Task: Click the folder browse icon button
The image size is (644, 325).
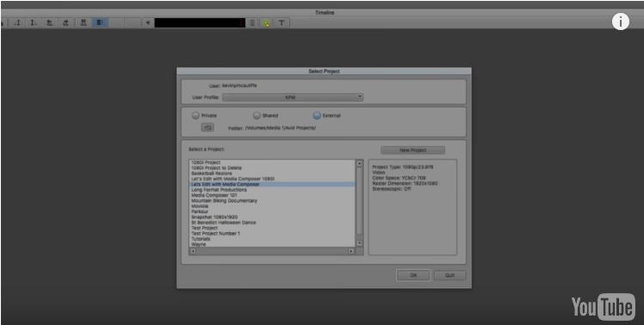Action: tap(207, 127)
